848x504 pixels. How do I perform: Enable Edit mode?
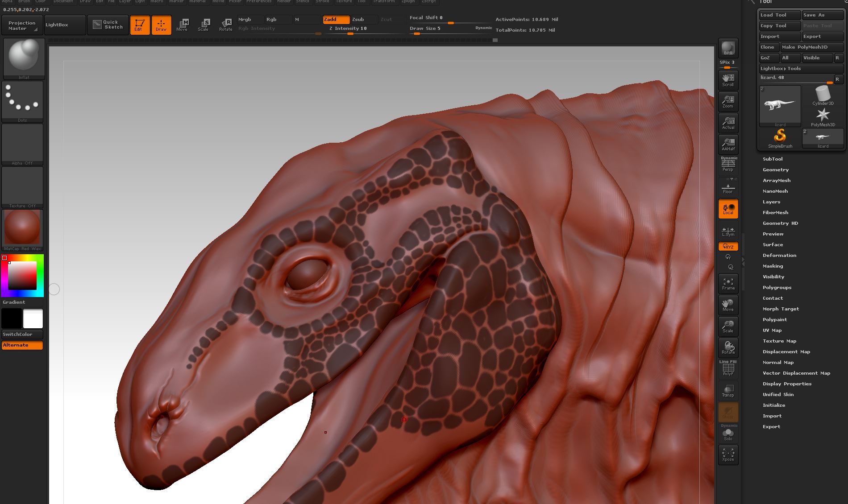pyautogui.click(x=140, y=25)
